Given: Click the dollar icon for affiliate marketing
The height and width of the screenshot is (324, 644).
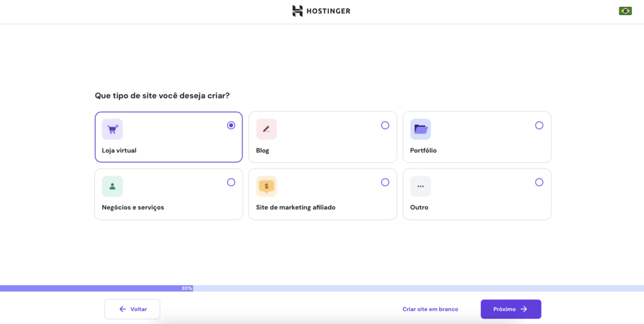Looking at the screenshot, I should pos(266,186).
